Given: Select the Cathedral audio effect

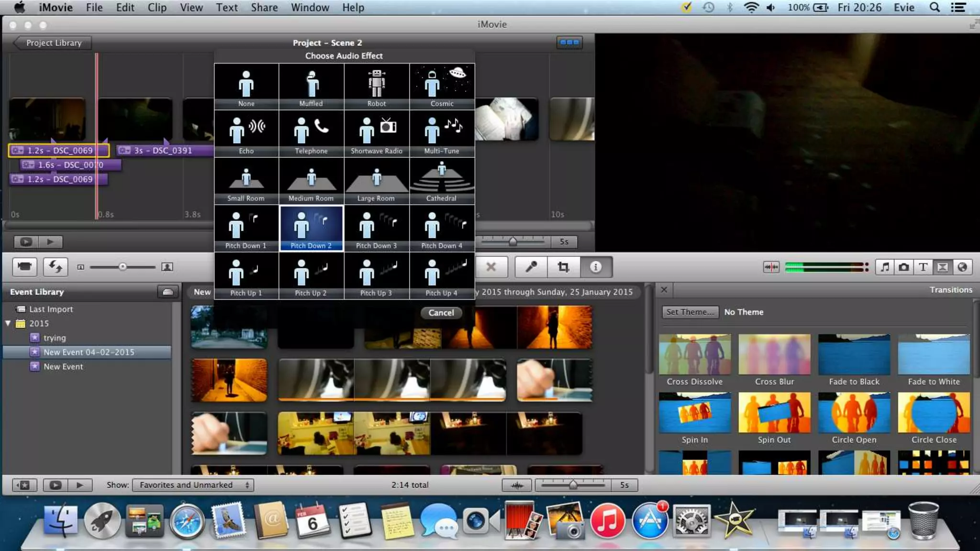Looking at the screenshot, I should pos(442,181).
